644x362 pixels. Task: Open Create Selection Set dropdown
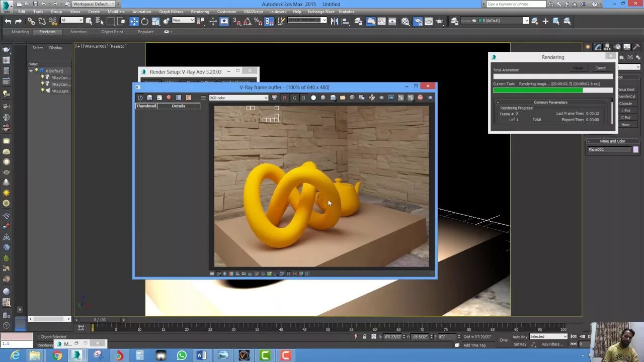[307, 20]
